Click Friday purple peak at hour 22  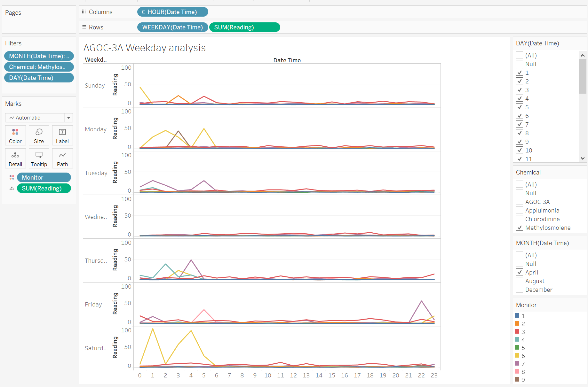[x=421, y=301]
